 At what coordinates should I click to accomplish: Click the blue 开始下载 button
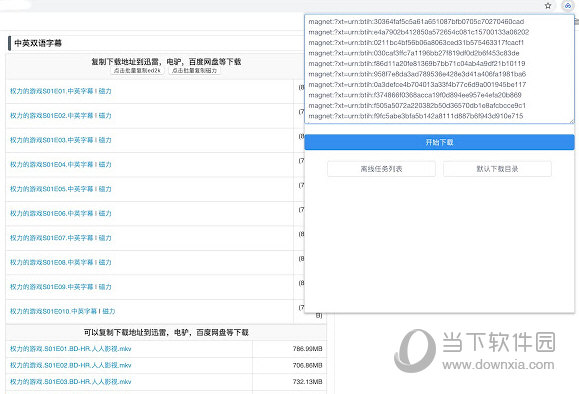[439, 142]
